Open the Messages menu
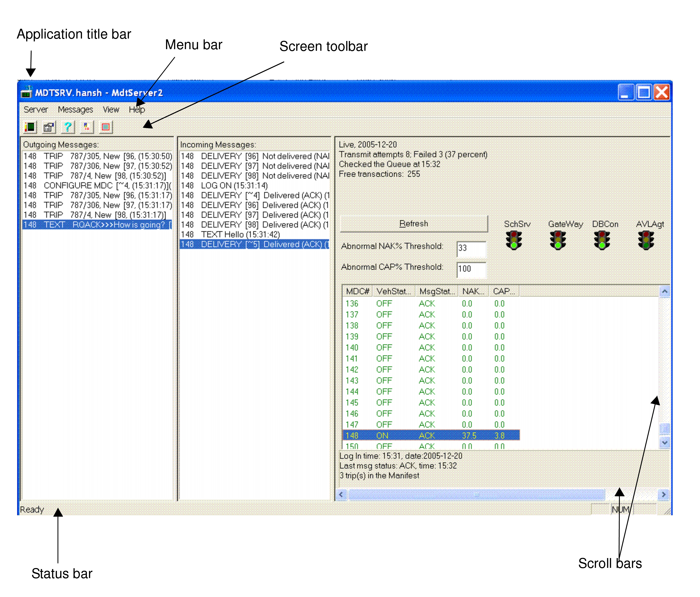 click(76, 109)
